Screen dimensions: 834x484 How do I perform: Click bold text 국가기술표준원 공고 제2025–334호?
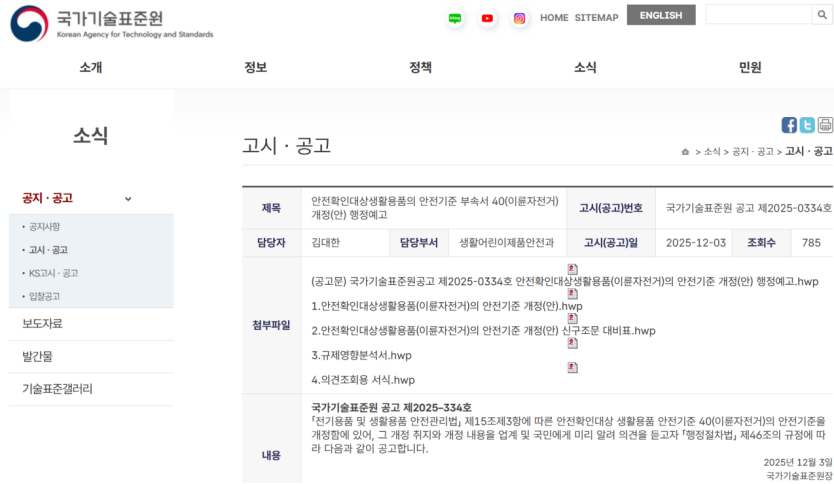click(x=391, y=408)
